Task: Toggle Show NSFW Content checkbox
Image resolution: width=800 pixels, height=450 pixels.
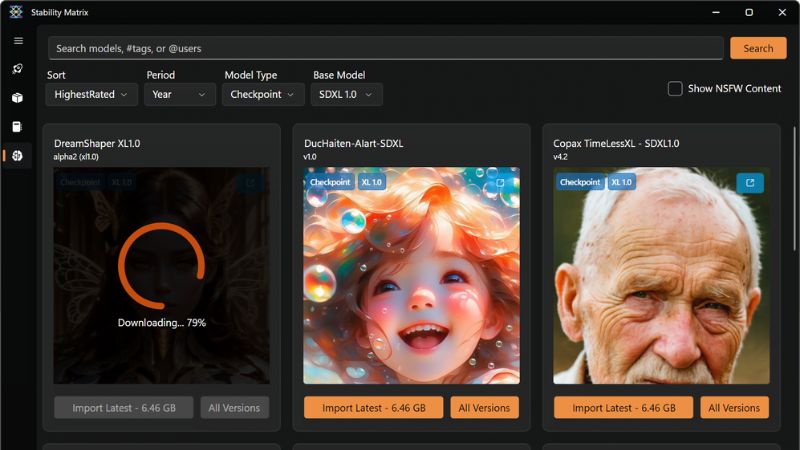Action: click(675, 88)
